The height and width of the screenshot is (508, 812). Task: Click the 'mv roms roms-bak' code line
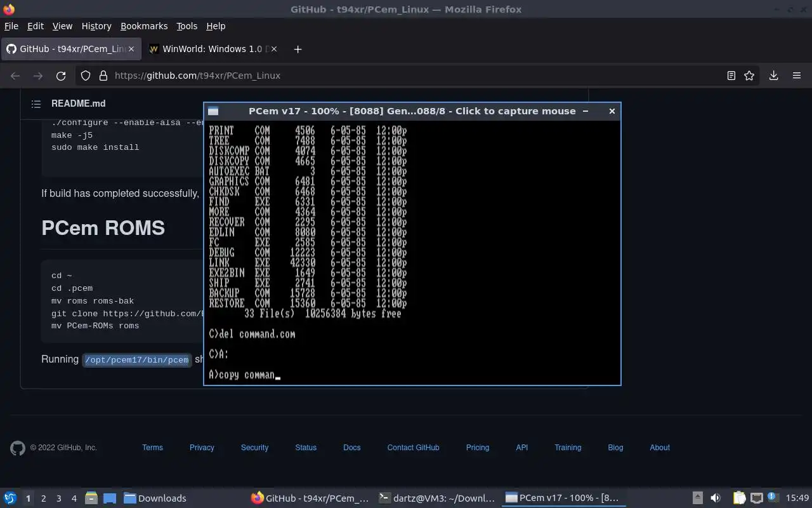(x=93, y=300)
